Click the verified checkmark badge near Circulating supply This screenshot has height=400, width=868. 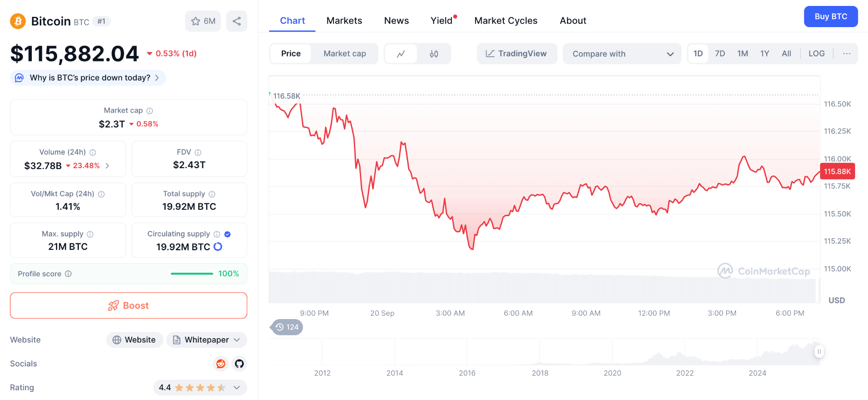click(228, 234)
